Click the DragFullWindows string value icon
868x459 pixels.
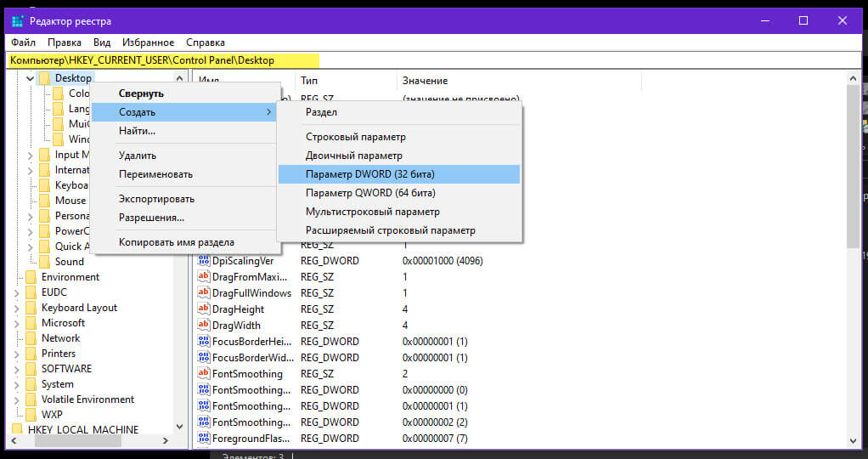click(204, 292)
